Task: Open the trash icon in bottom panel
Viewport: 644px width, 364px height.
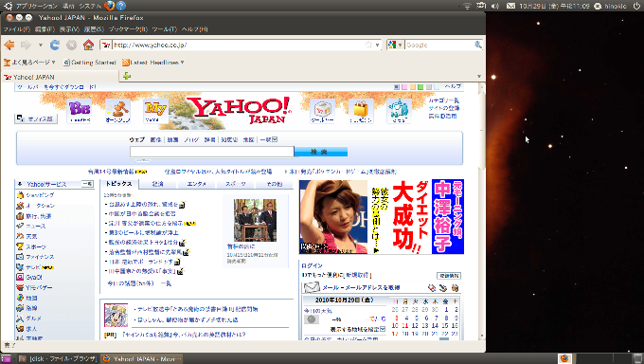Action: pos(637,358)
